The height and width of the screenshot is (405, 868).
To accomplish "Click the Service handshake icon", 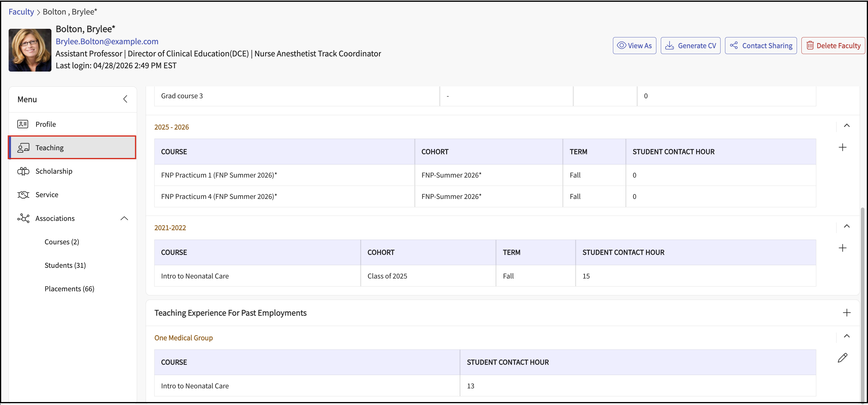I will coord(23,195).
